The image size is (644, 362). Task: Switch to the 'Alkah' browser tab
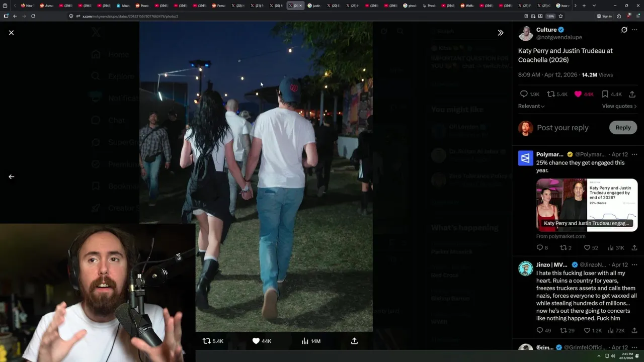(x=123, y=6)
